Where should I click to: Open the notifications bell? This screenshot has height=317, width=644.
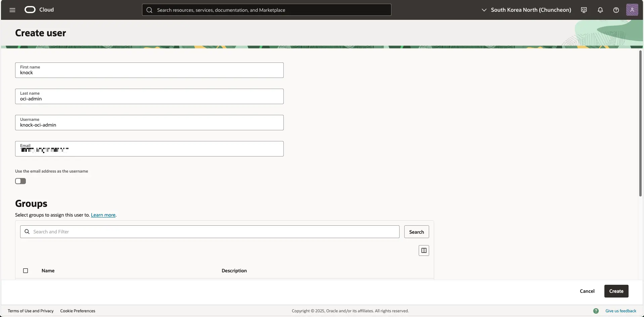pyautogui.click(x=600, y=10)
